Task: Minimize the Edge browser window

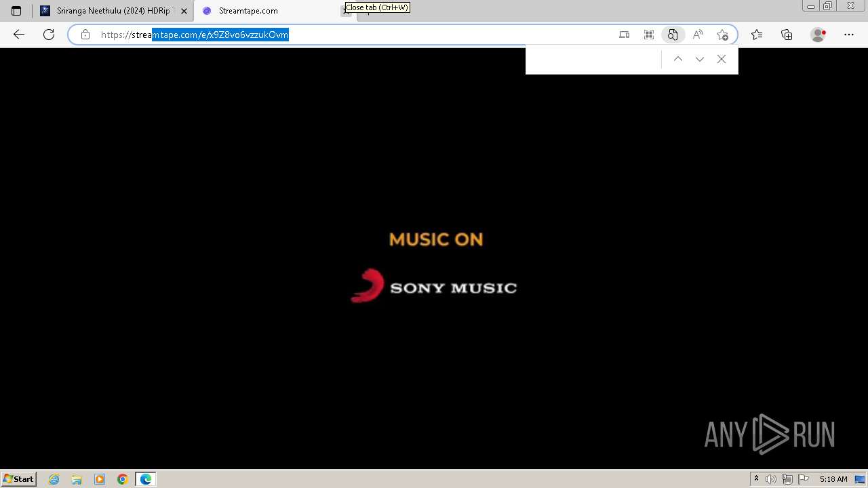Action: tap(811, 6)
